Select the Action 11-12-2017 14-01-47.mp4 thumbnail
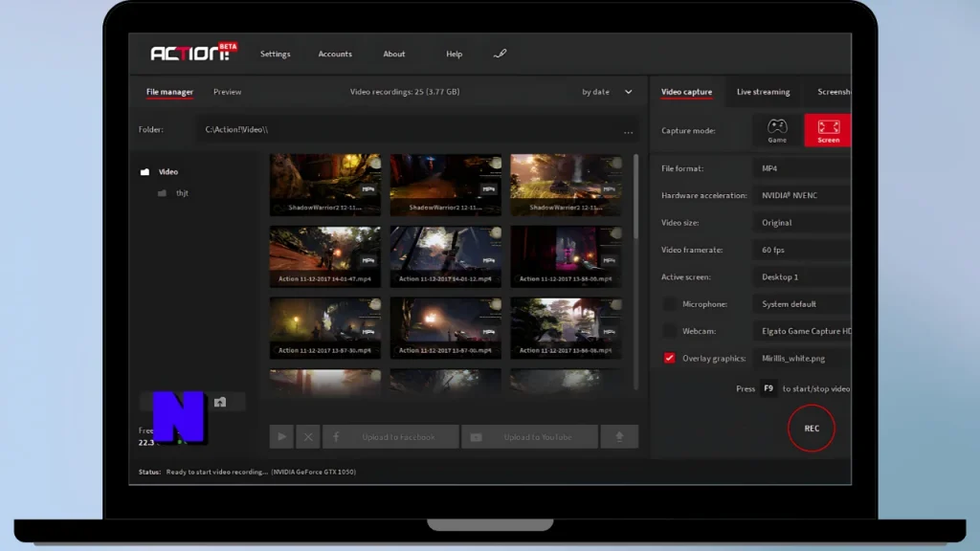 click(x=325, y=256)
